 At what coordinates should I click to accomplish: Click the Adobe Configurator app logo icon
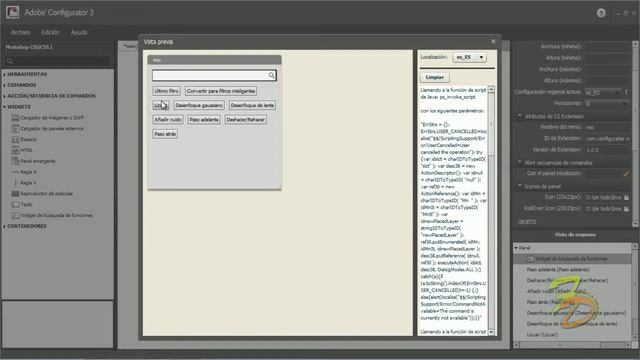(x=12, y=12)
